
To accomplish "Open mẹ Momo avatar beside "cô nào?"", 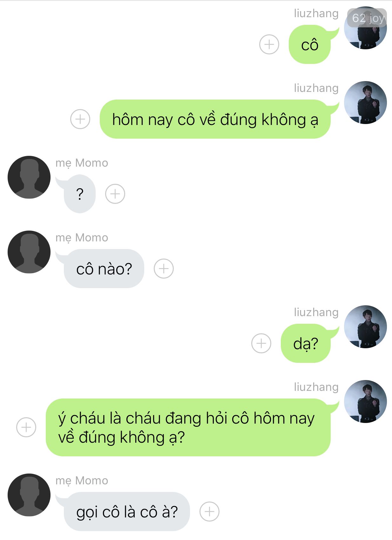I will click(x=29, y=252).
